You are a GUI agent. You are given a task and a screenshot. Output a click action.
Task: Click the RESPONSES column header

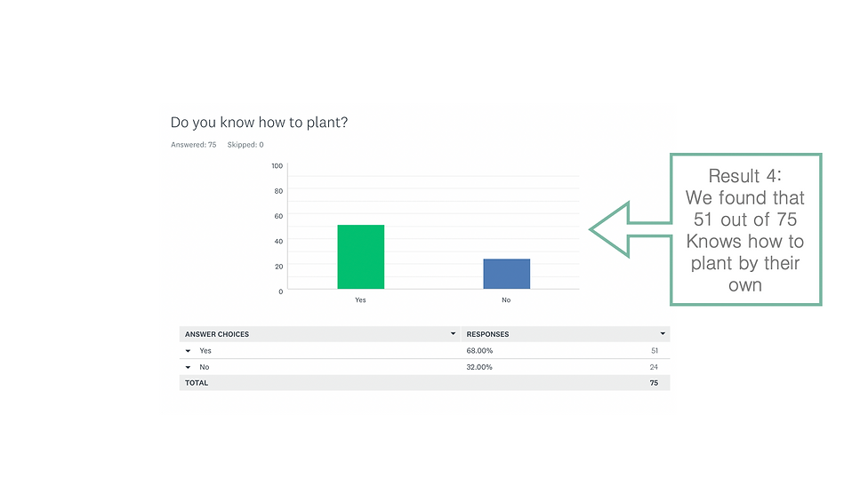pyautogui.click(x=487, y=334)
